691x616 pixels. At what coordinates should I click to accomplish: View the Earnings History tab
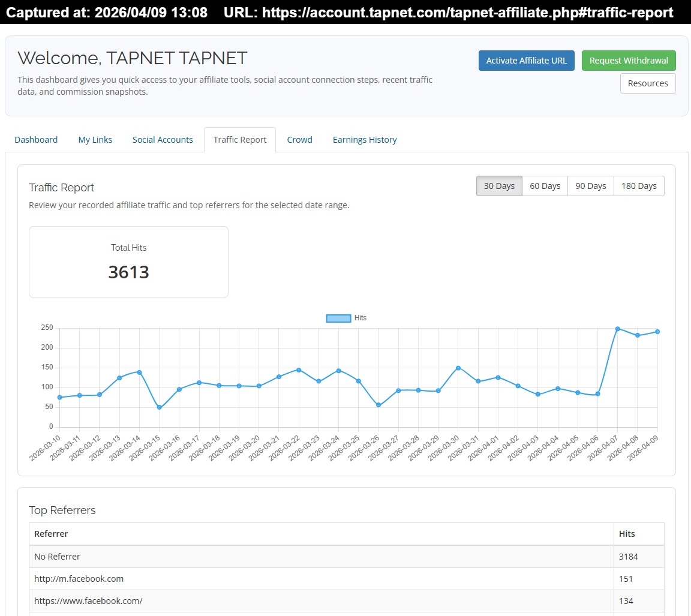pos(365,140)
